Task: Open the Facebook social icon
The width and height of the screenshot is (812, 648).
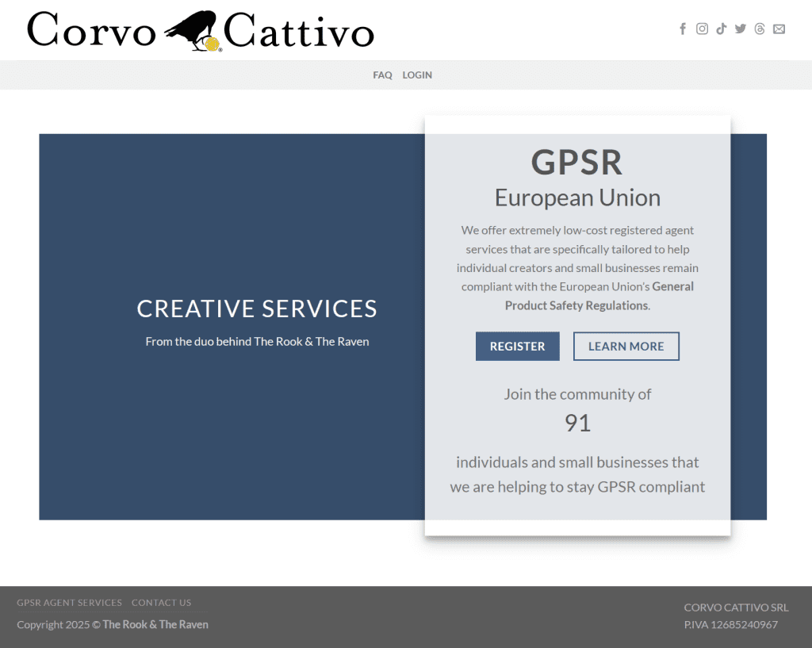Action: click(x=683, y=29)
